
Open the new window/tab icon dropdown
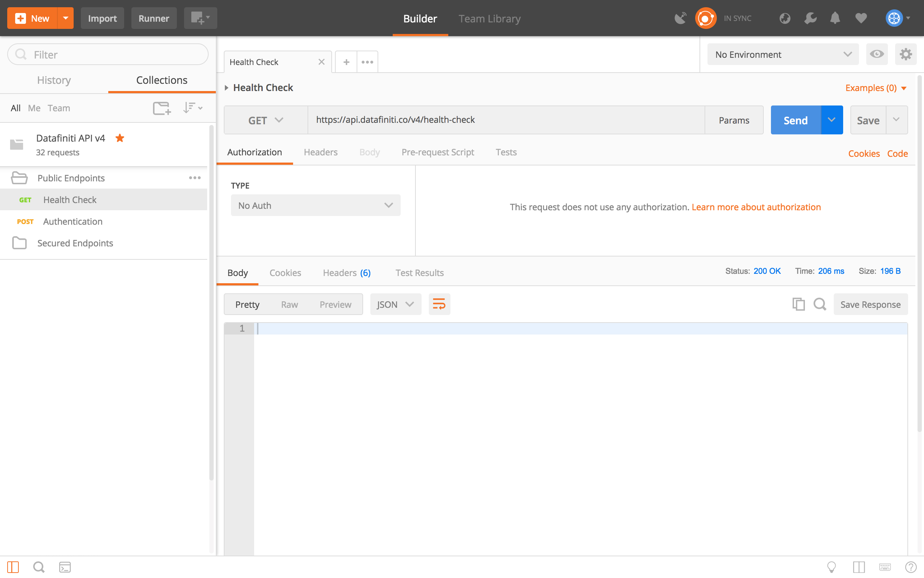(x=200, y=18)
